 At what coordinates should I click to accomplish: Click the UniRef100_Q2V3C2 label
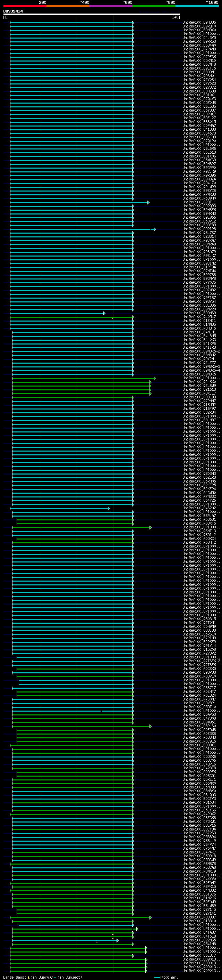pyautogui.click(x=199, y=88)
